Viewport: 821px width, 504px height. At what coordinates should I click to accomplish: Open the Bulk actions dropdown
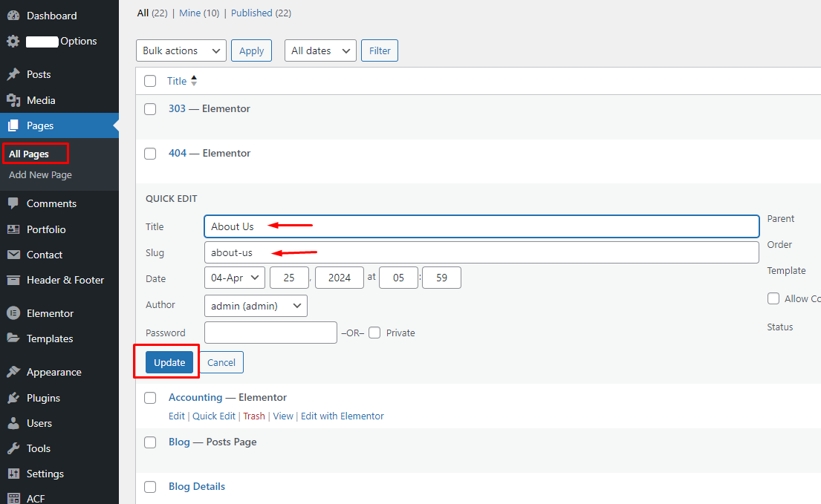(181, 50)
